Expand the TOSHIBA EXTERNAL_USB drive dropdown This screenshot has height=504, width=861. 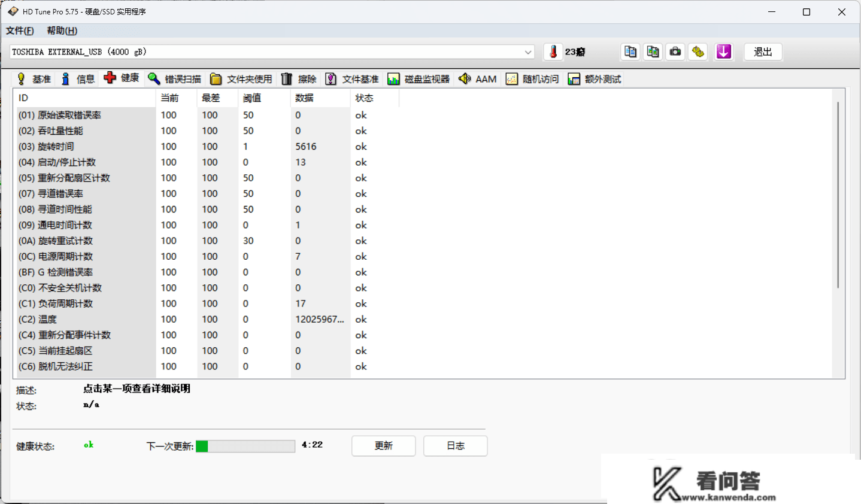point(527,52)
